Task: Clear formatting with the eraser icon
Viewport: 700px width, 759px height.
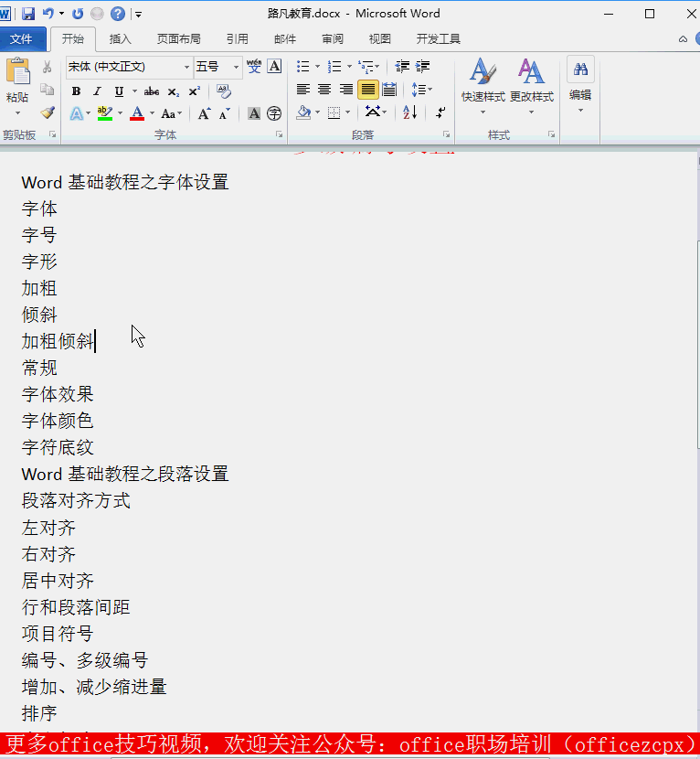Action: coord(224,91)
